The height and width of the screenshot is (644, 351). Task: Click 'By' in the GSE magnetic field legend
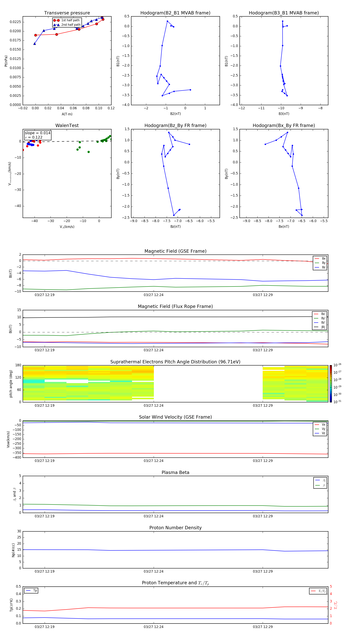click(x=324, y=263)
